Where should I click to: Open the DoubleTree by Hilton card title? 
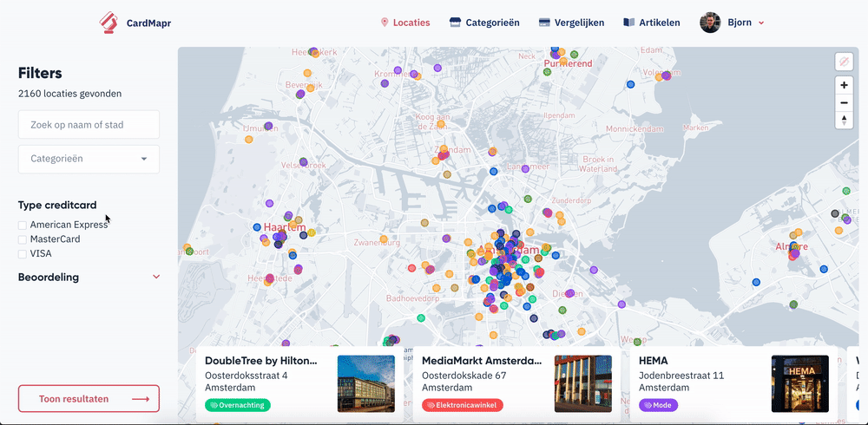click(x=260, y=361)
